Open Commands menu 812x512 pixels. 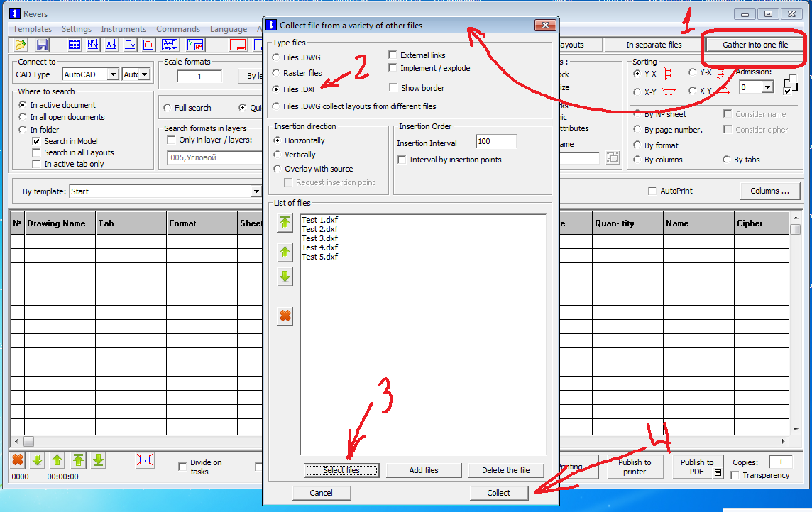coord(178,29)
